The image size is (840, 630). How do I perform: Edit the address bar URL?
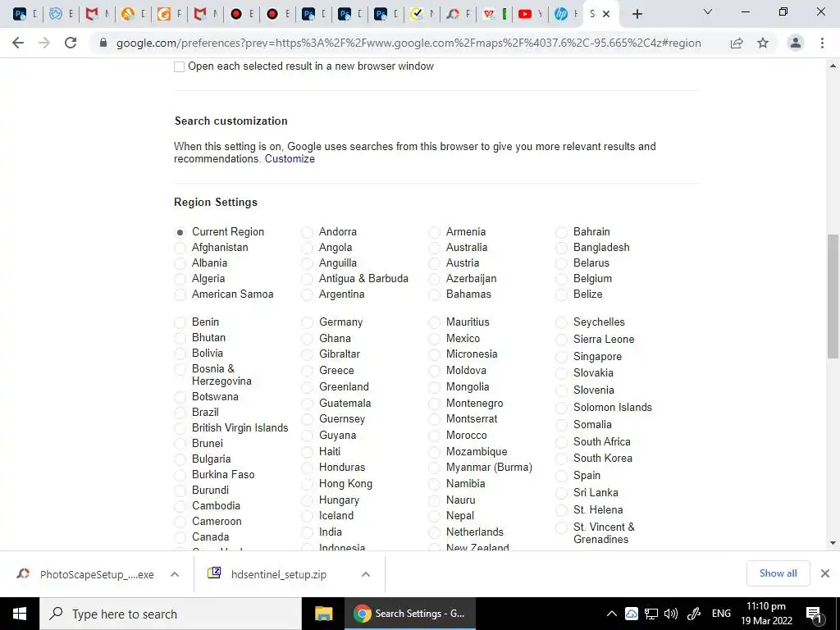pos(409,43)
